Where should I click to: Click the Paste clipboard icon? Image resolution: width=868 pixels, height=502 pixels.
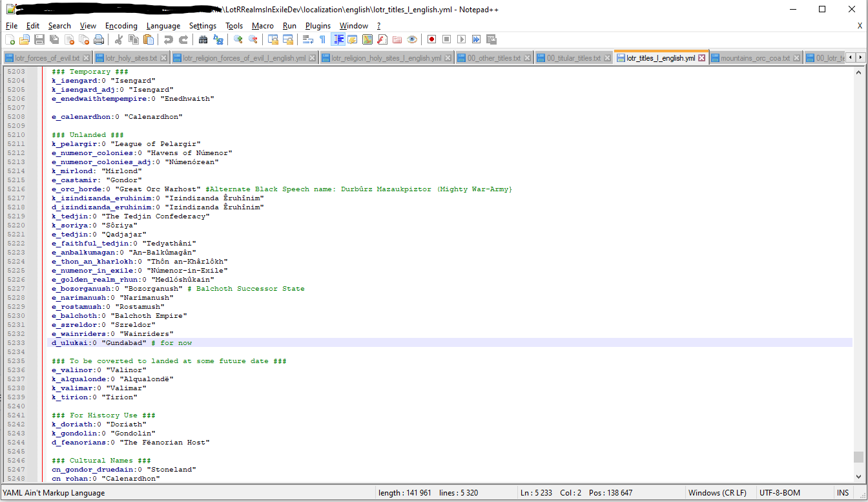click(149, 39)
